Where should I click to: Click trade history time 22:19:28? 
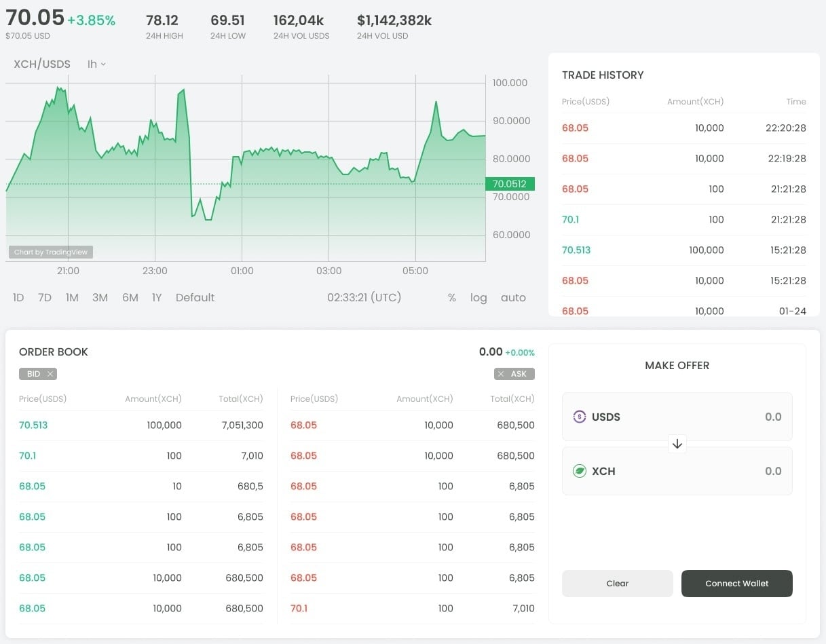click(787, 158)
